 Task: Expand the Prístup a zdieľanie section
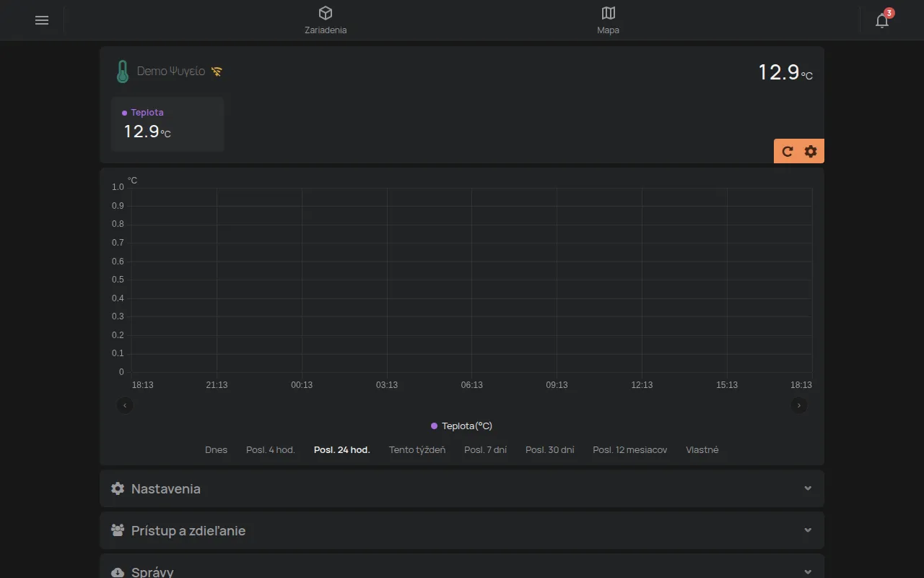click(x=462, y=530)
